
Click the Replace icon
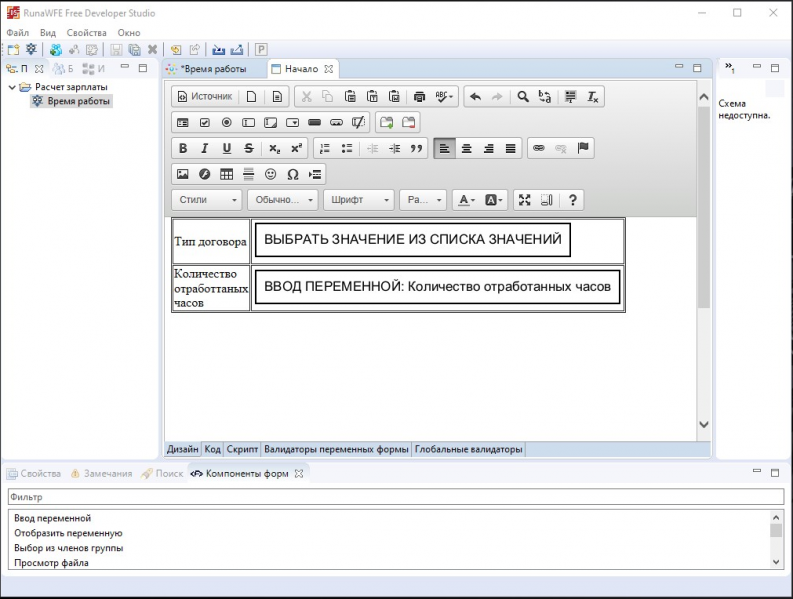[x=545, y=97]
